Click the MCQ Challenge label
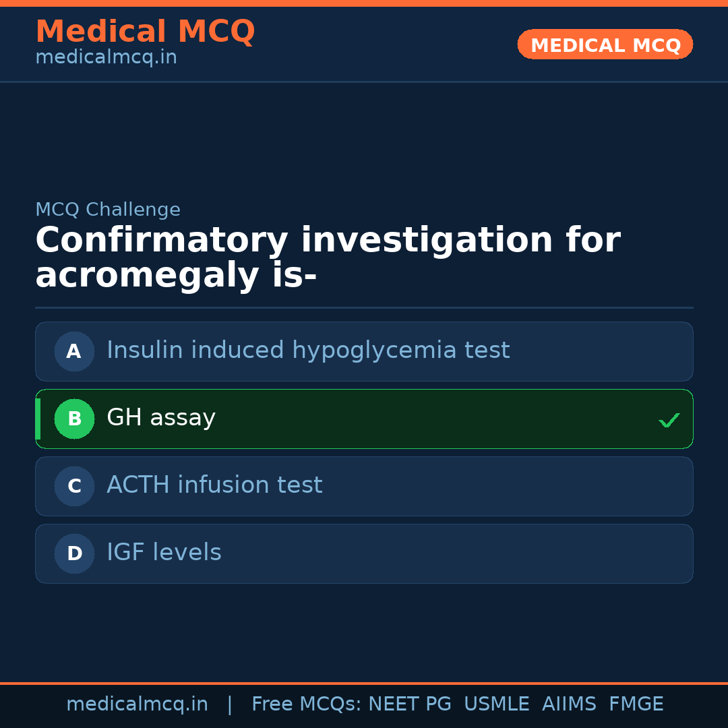This screenshot has height=728, width=728. point(108,210)
